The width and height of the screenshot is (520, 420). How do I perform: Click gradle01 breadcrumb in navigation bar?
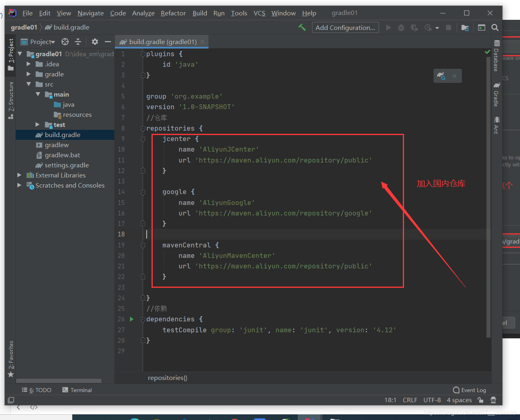click(24, 27)
